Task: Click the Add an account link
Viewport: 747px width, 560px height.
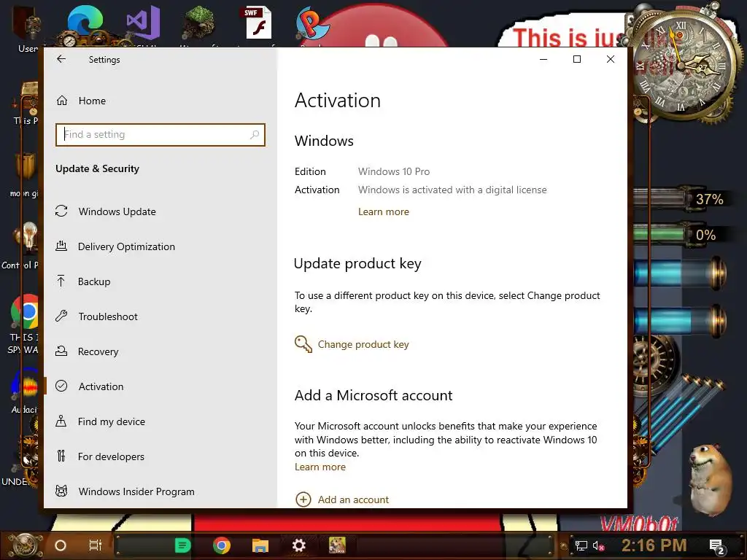Action: coord(353,499)
